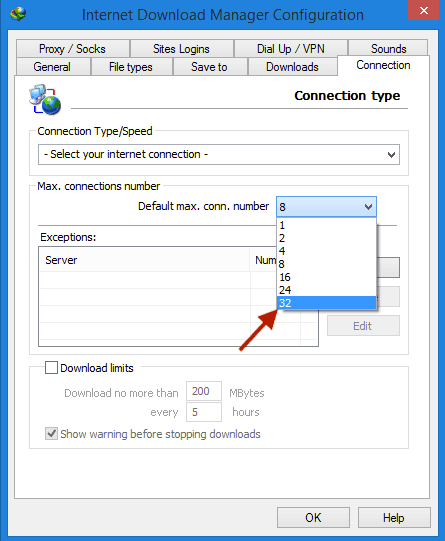
Task: Switch to the Downloads tab
Action: [x=292, y=67]
